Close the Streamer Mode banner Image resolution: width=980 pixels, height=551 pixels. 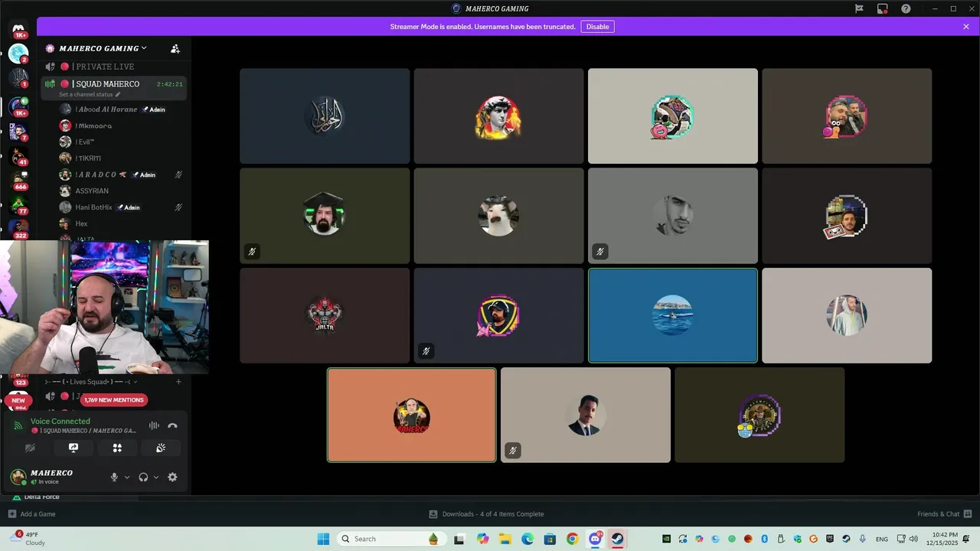966,27
